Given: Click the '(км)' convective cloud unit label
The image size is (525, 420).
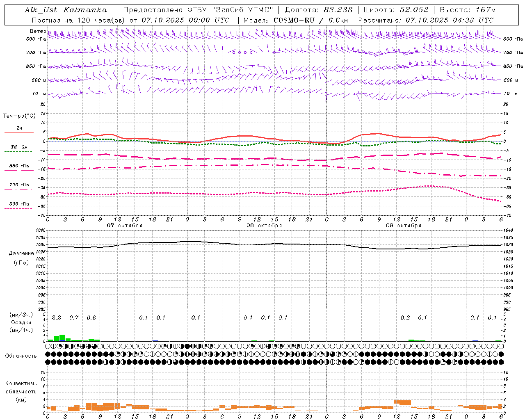Looking at the screenshot, I should [21, 400].
